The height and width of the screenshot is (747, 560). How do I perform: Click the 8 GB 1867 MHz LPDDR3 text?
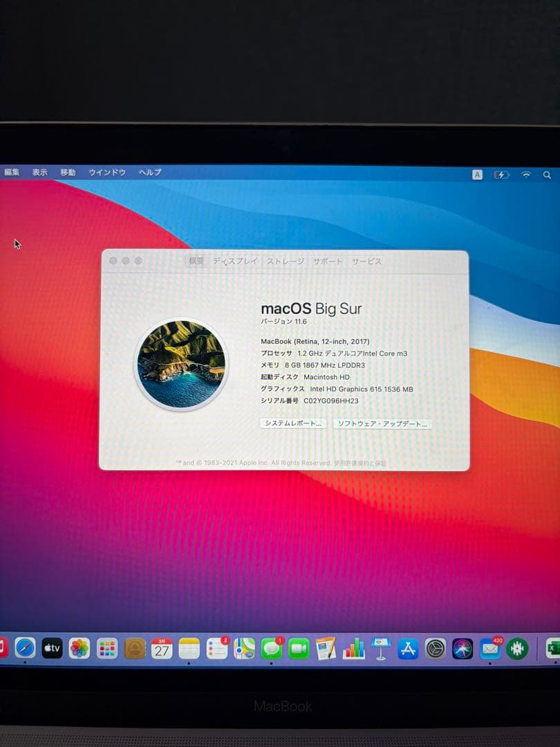click(325, 365)
